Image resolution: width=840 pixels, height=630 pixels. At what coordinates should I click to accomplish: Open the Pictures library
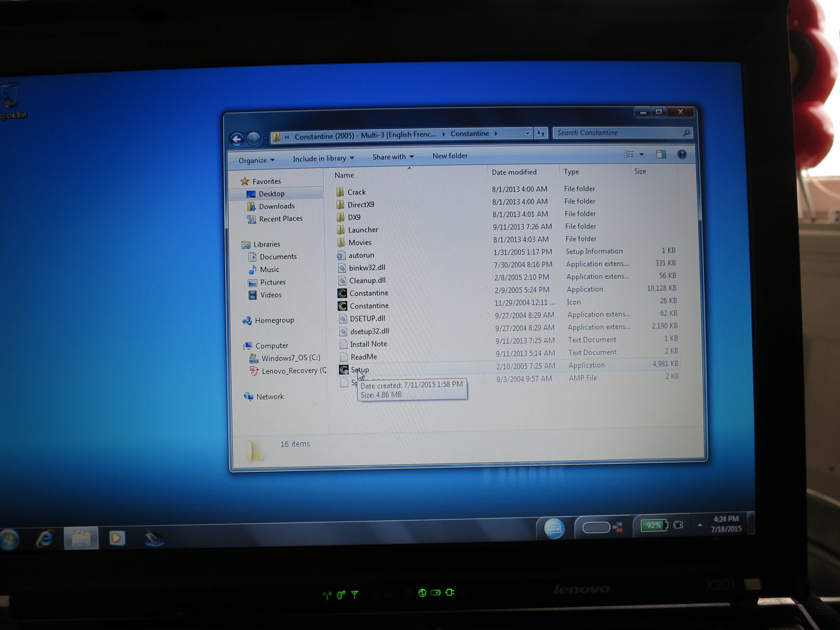pos(272,282)
